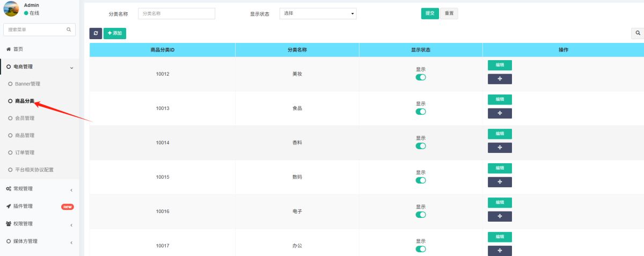644x256 pixels.
Task: Click the refresh icon button above table
Action: pyautogui.click(x=96, y=33)
